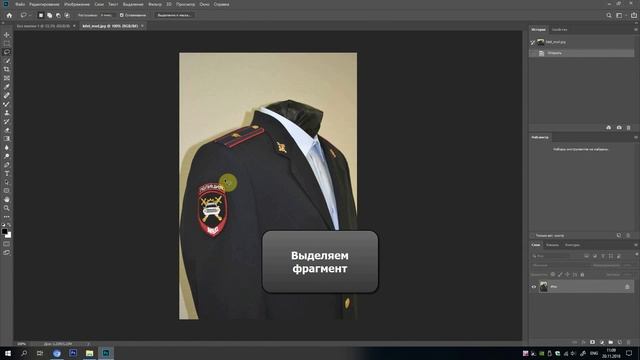Choose Add to selection mode

[49, 16]
